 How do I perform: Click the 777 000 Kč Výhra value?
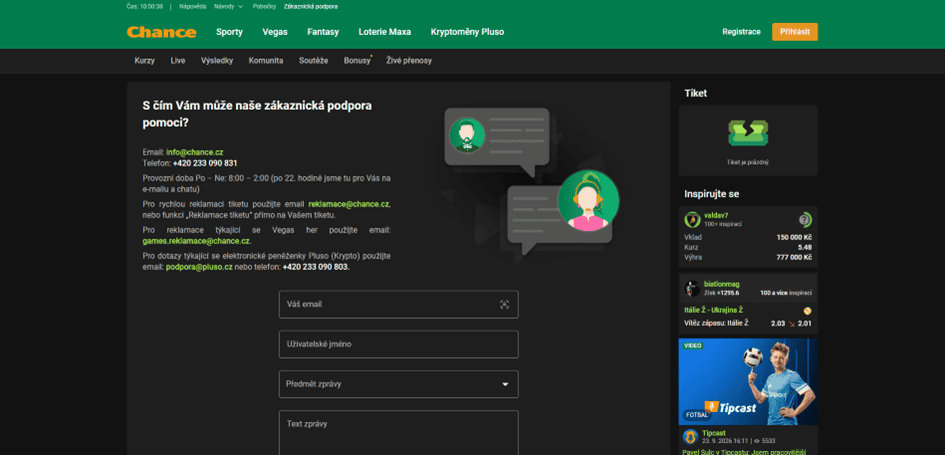(x=794, y=257)
